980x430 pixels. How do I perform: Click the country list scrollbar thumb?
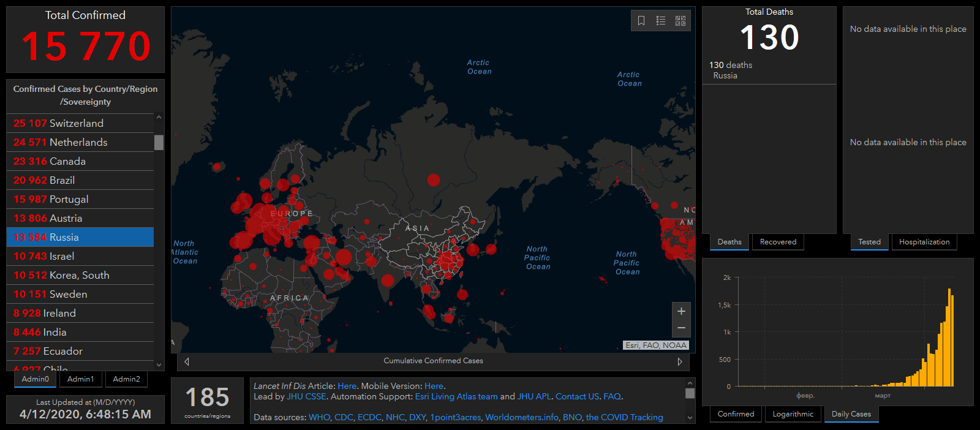pos(159,142)
